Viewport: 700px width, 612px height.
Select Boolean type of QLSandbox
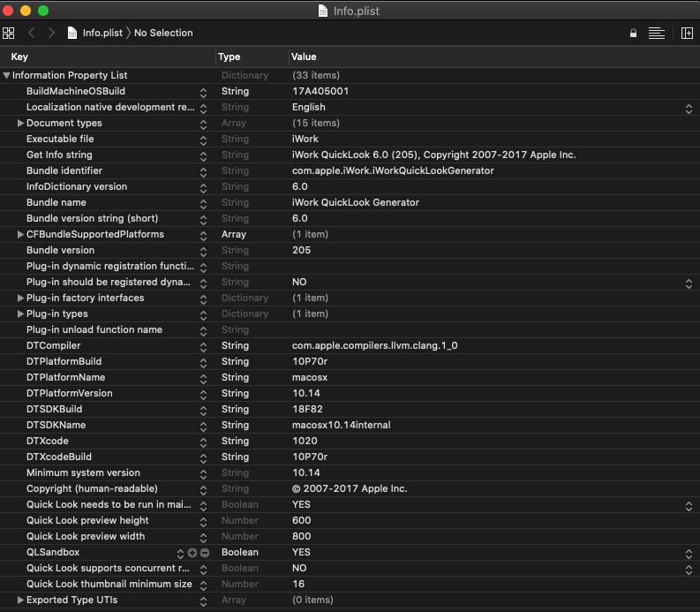coord(240,552)
